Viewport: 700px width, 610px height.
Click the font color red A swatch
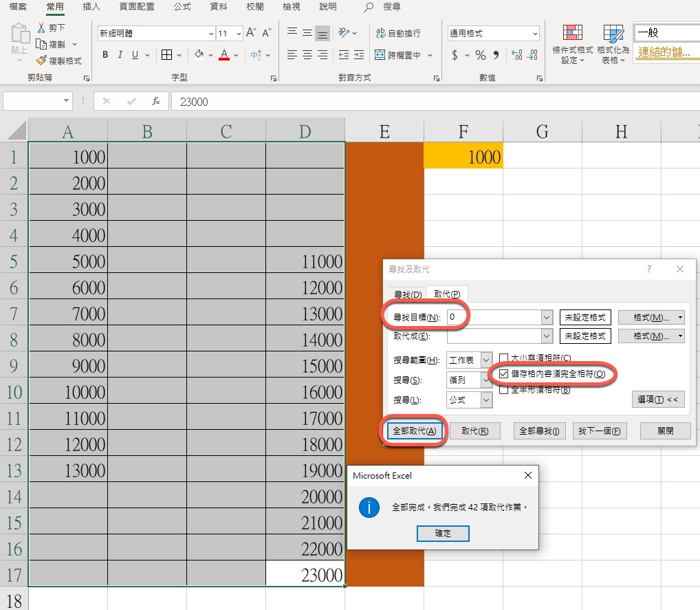click(x=223, y=55)
